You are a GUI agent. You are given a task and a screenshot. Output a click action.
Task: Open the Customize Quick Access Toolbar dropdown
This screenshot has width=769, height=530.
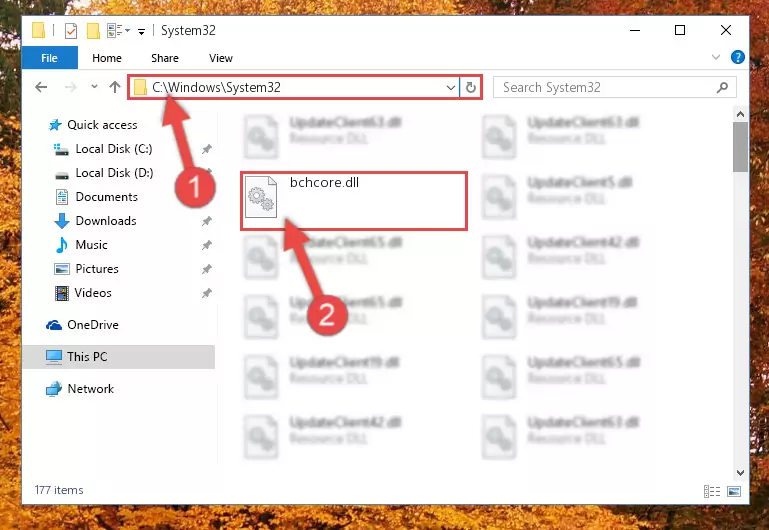click(141, 32)
